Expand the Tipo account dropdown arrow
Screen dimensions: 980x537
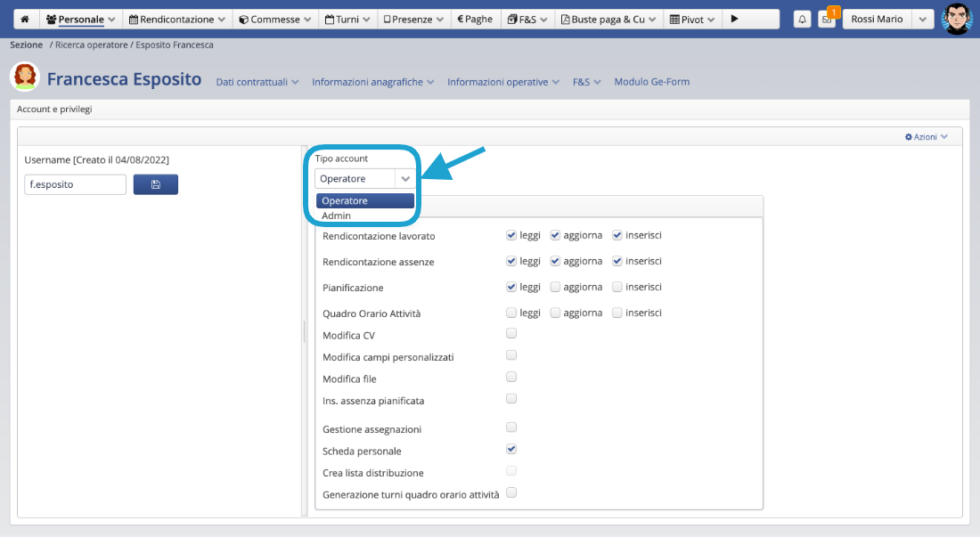405,178
